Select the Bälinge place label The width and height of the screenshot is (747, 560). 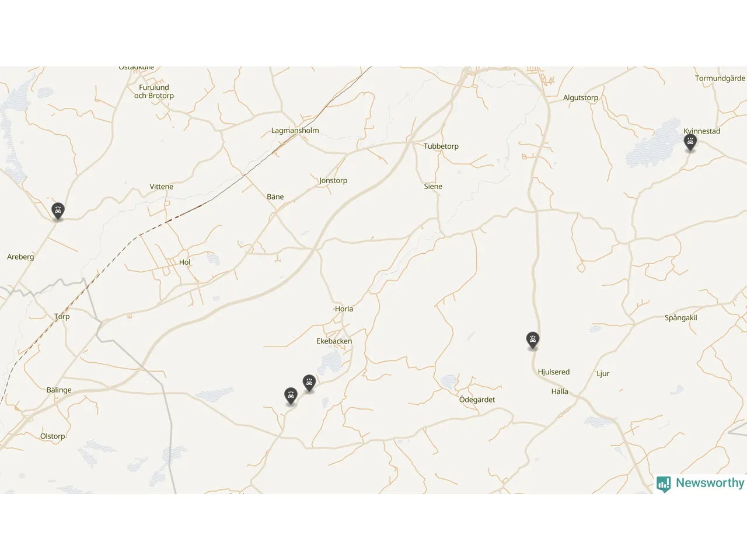pyautogui.click(x=59, y=390)
